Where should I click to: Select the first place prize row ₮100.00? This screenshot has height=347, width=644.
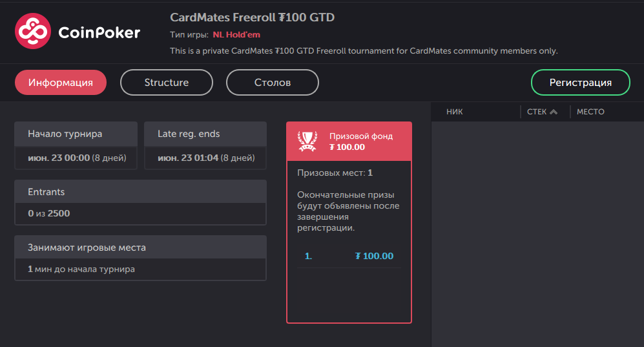(x=349, y=257)
